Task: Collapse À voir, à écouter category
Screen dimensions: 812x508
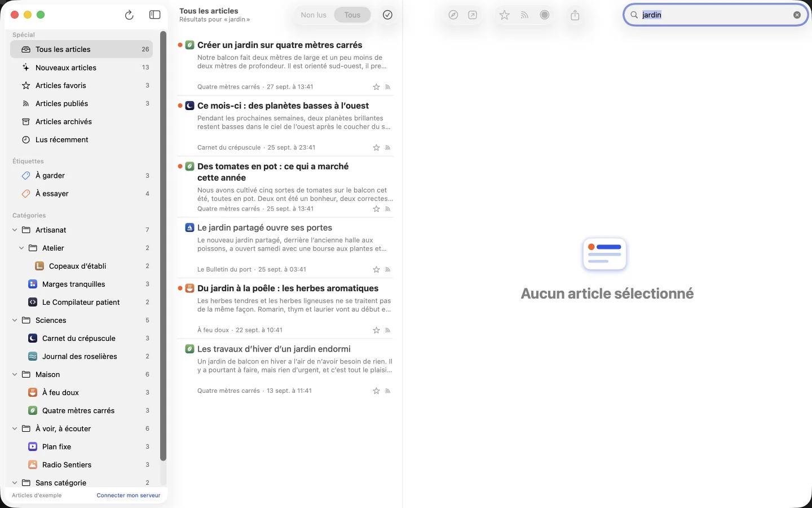Action: pyautogui.click(x=15, y=428)
